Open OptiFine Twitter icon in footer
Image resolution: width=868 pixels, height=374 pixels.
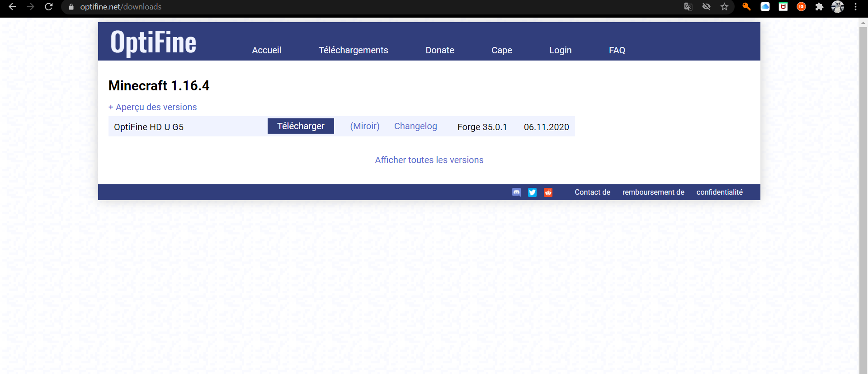[x=532, y=192]
